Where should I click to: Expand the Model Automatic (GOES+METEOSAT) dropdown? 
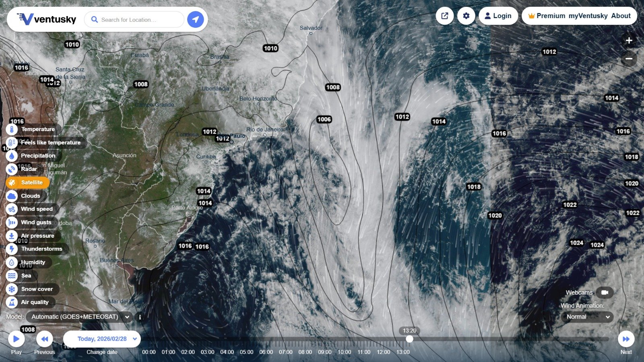[x=80, y=317]
